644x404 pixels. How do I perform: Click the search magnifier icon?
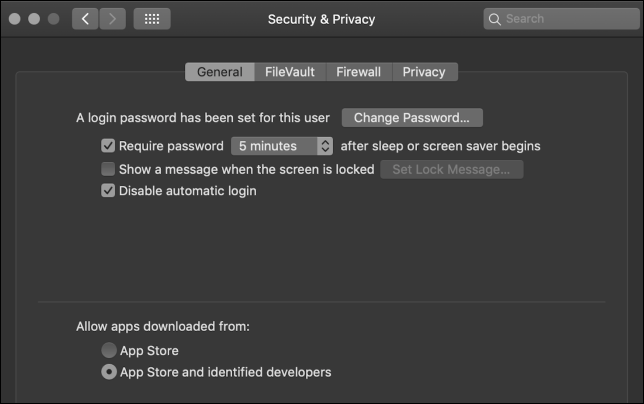pyautogui.click(x=495, y=19)
